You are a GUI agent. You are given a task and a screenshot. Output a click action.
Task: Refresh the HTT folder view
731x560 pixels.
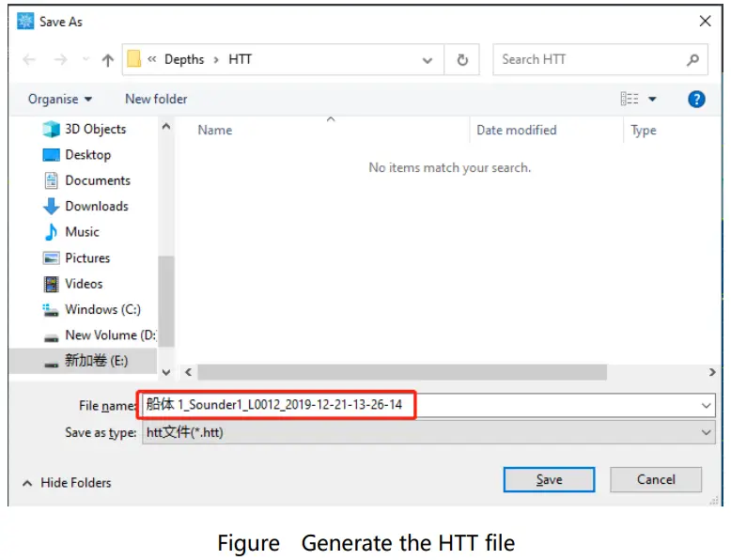click(462, 60)
